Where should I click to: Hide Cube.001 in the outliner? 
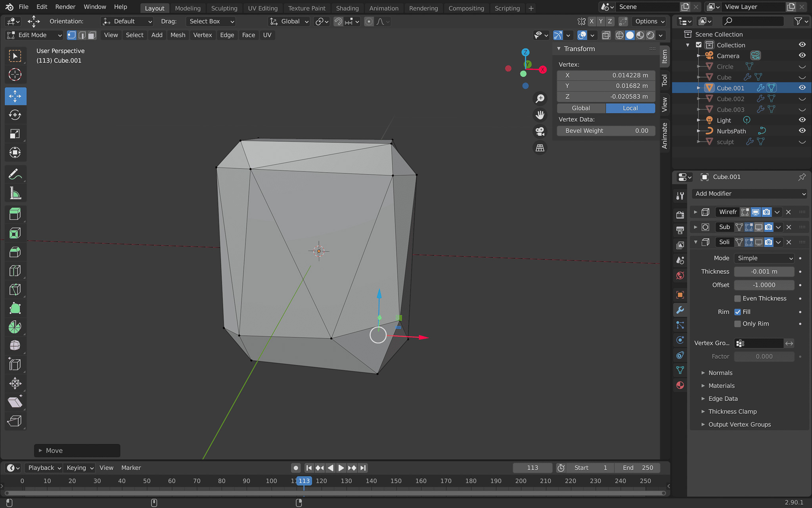click(802, 88)
